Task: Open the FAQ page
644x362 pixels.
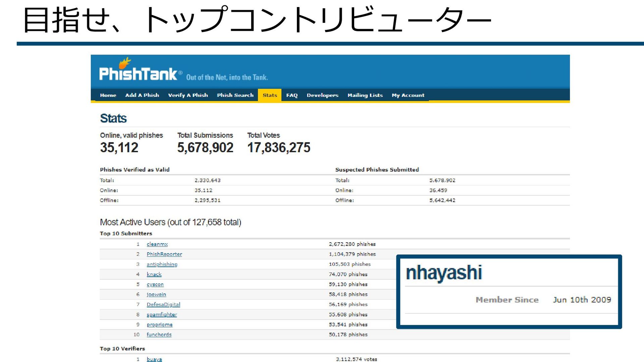Action: 292,95
